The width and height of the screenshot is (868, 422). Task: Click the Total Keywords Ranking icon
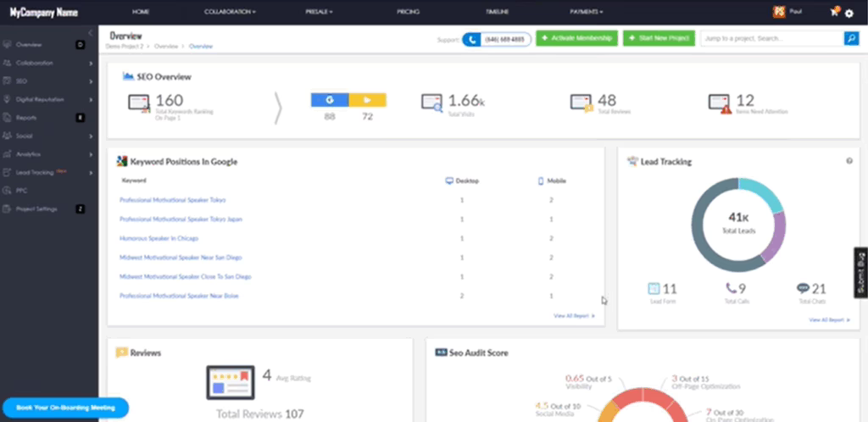pos(140,104)
